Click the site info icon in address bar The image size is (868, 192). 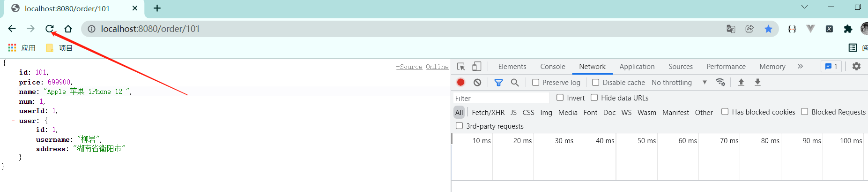click(92, 29)
